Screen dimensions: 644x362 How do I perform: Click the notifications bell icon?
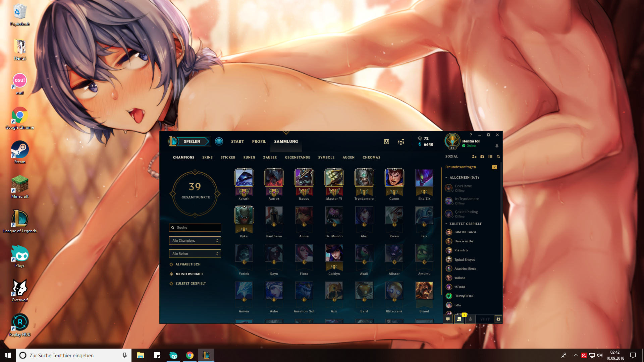pyautogui.click(x=497, y=145)
